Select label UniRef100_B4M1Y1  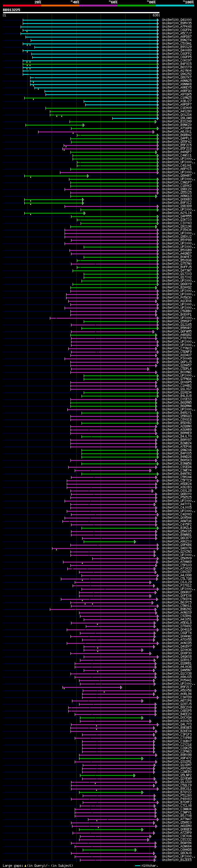177,413
